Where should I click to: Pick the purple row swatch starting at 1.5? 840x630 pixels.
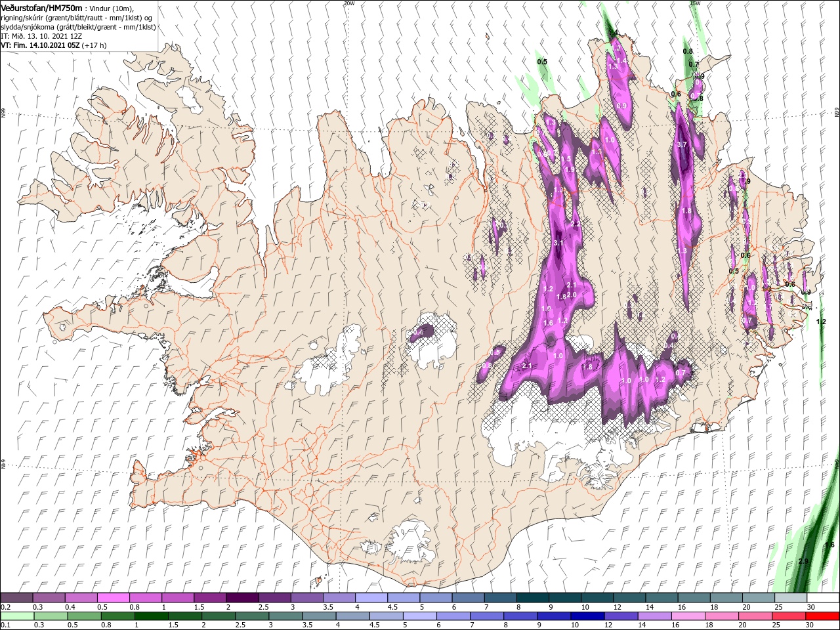(x=210, y=598)
